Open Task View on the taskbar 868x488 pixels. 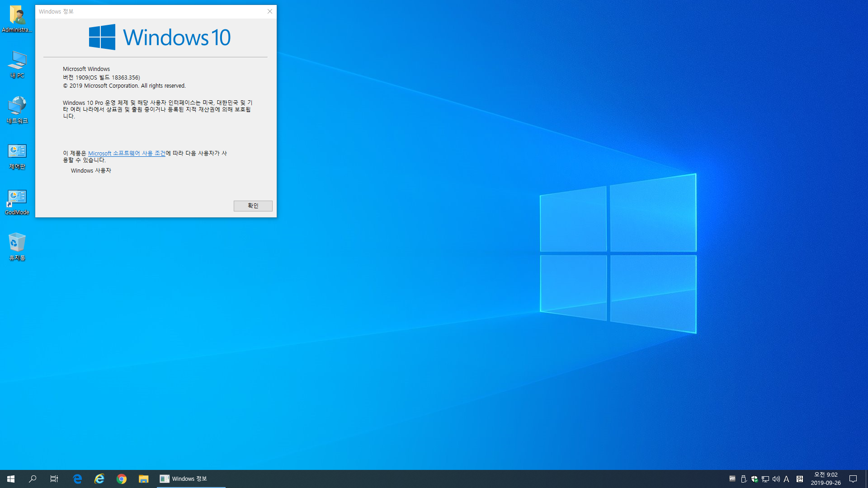point(54,479)
